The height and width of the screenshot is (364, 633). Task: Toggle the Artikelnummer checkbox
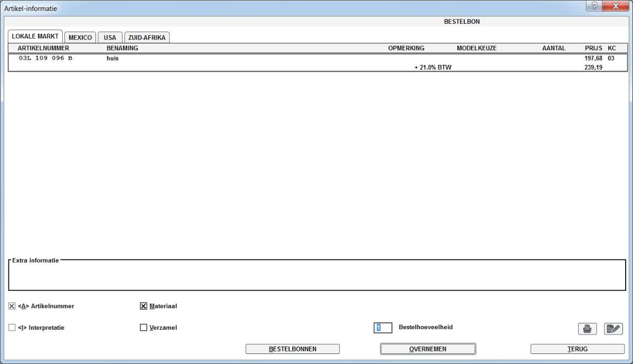(x=12, y=306)
